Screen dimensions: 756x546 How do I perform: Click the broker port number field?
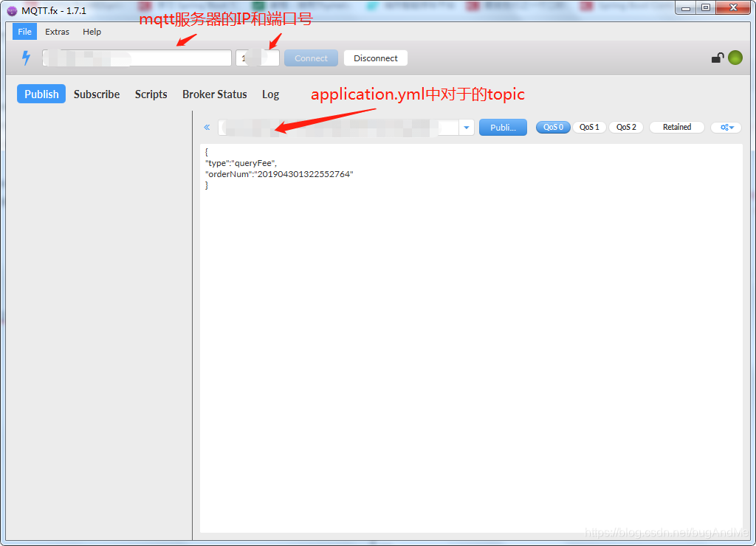pyautogui.click(x=258, y=58)
